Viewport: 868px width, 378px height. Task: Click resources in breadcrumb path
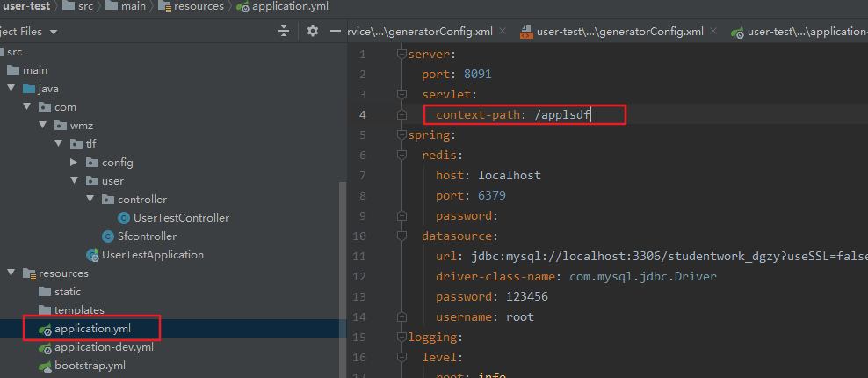click(199, 6)
